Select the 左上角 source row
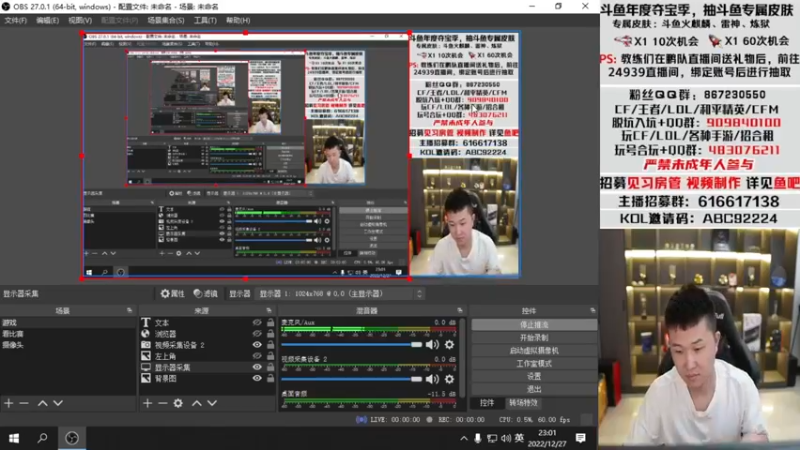 click(x=208, y=356)
